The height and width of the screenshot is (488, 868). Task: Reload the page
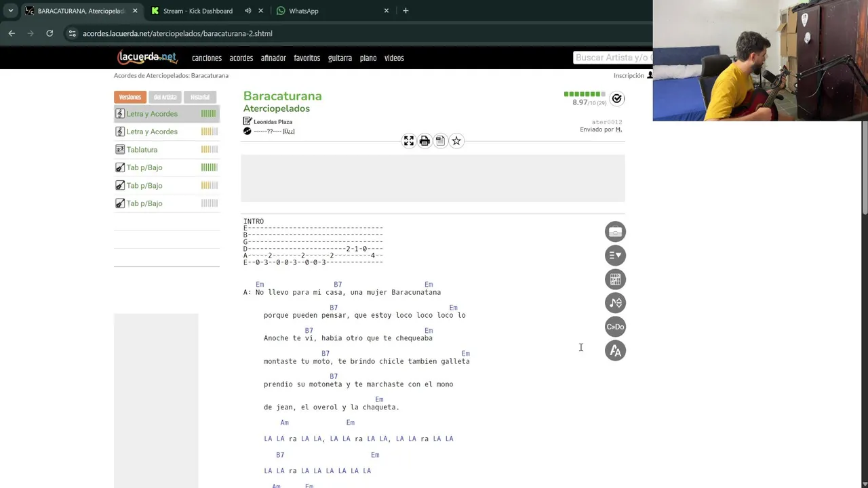[50, 33]
